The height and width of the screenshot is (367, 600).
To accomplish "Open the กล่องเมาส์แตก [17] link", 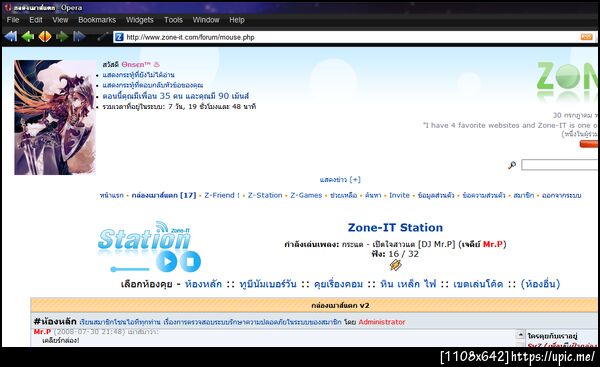I will pyautogui.click(x=164, y=195).
